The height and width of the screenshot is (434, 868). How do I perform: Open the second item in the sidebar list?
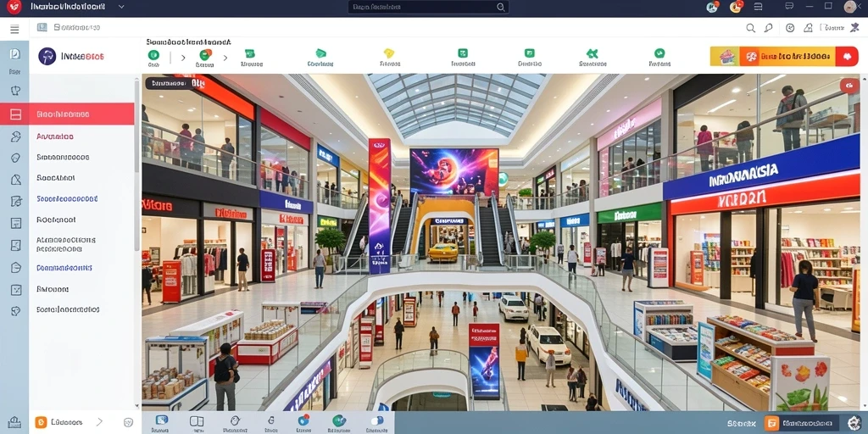55,136
